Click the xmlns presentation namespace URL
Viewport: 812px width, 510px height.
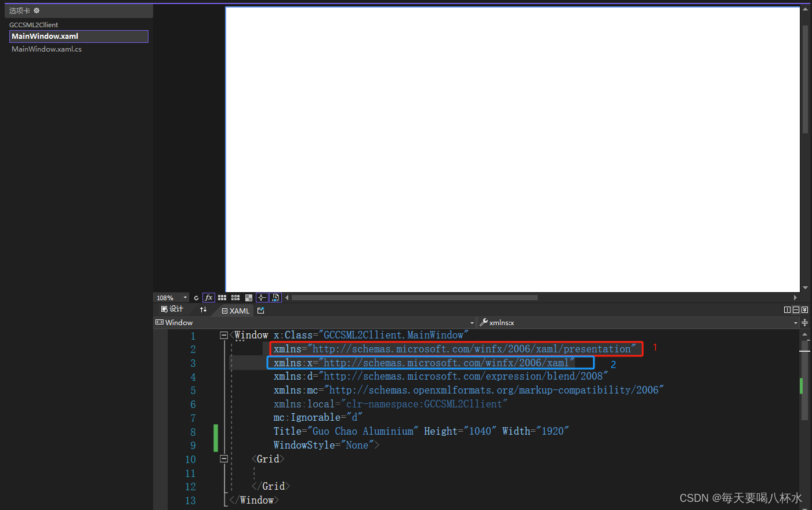(472, 349)
